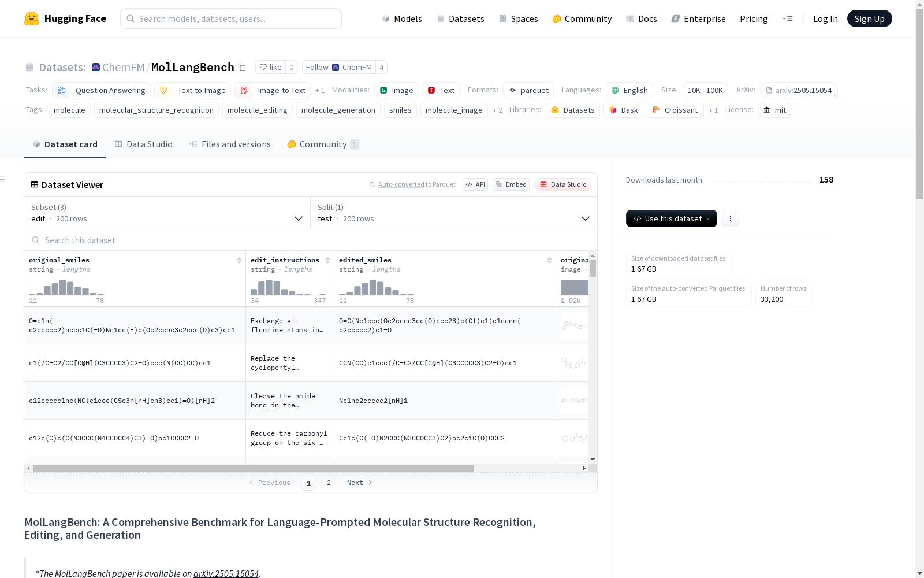Viewport: 924px width, 578px height.
Task: Go to page 2 of the table
Action: [329, 483]
